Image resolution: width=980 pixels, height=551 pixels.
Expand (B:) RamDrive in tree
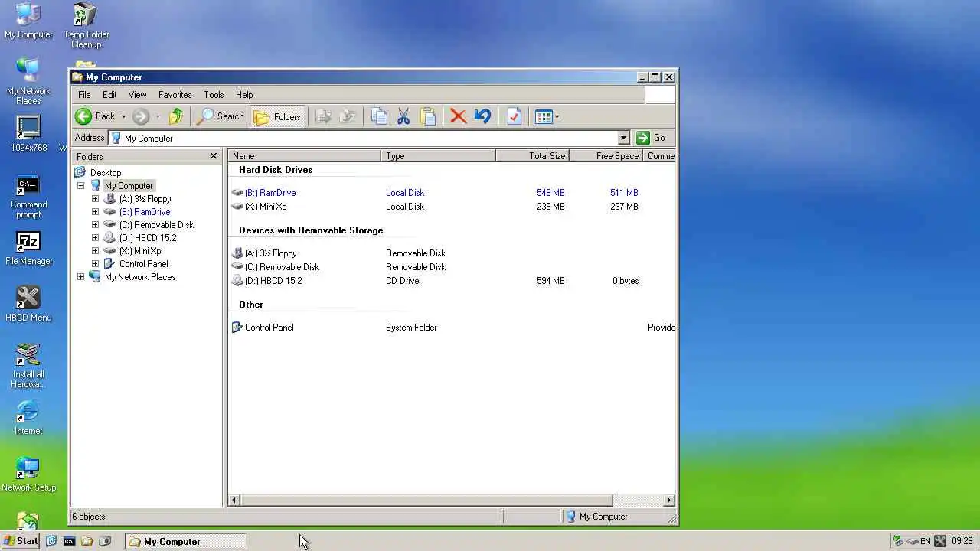coord(95,212)
